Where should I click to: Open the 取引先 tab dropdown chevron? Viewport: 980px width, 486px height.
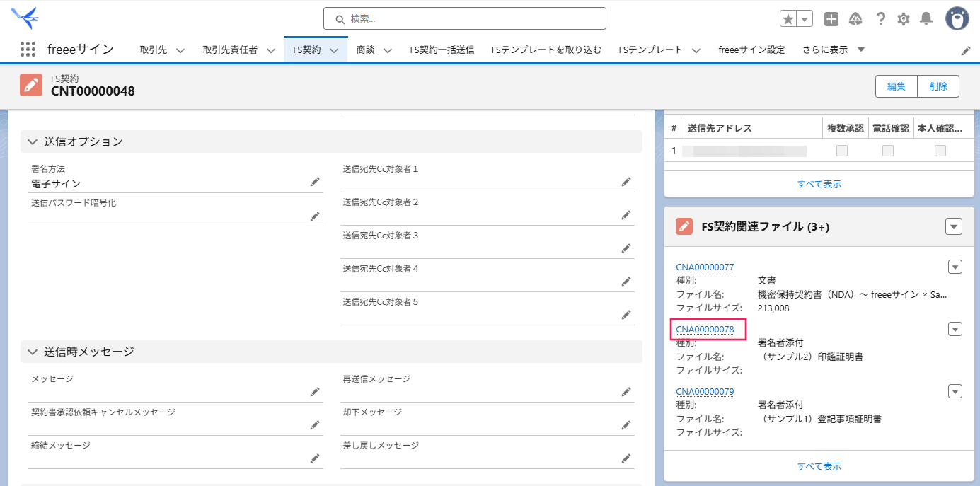[180, 50]
